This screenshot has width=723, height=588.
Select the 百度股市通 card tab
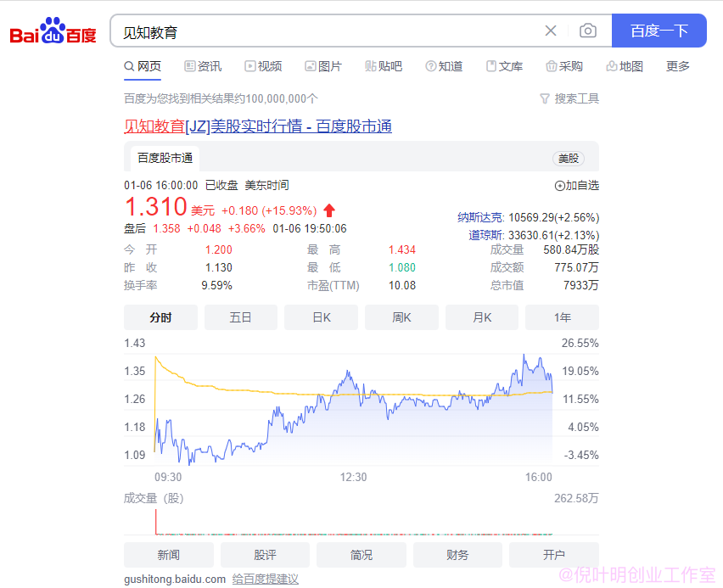pyautogui.click(x=165, y=158)
